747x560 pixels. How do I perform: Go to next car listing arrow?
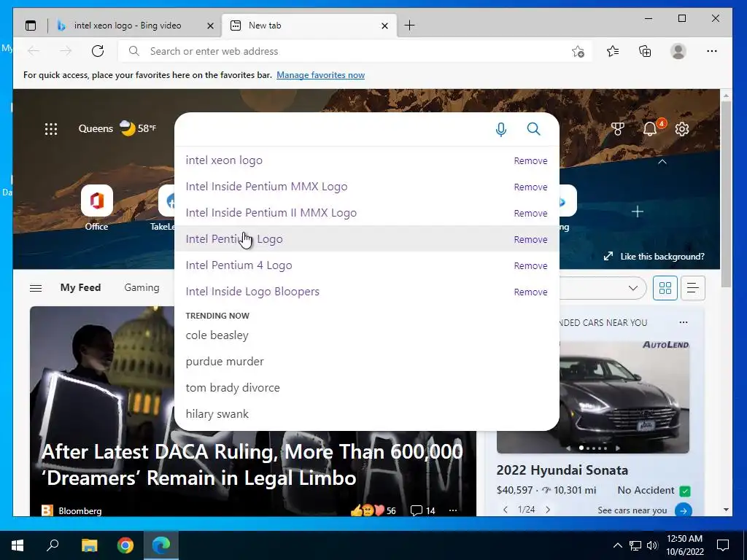point(548,510)
